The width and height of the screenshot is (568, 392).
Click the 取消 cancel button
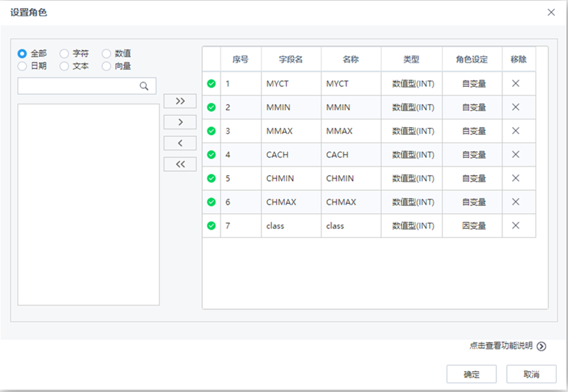point(531,374)
